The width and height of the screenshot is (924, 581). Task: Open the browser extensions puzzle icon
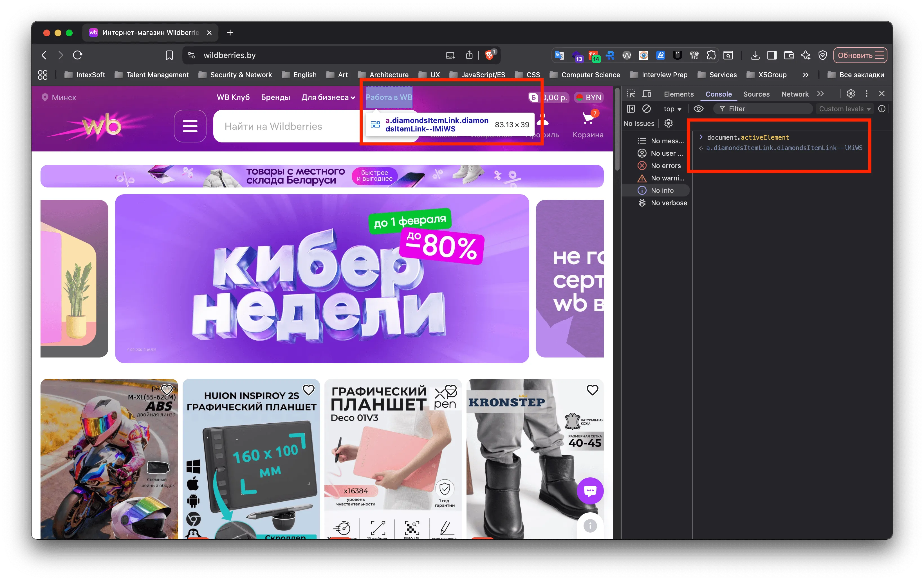[711, 55]
